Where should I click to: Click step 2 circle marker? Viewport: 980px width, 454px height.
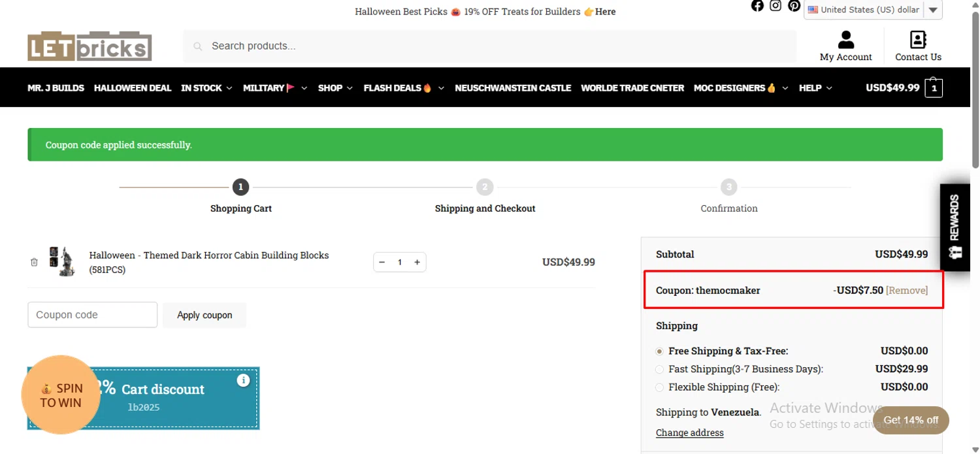coord(484,187)
